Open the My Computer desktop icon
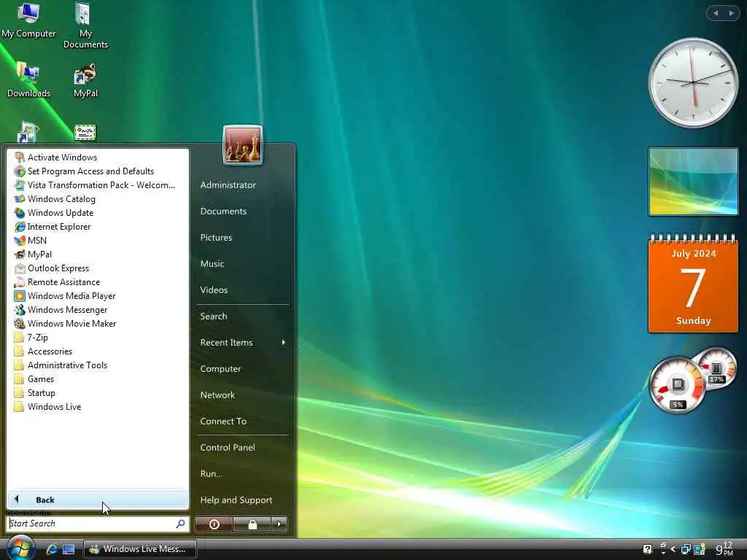This screenshot has height=560, width=747. 28,20
